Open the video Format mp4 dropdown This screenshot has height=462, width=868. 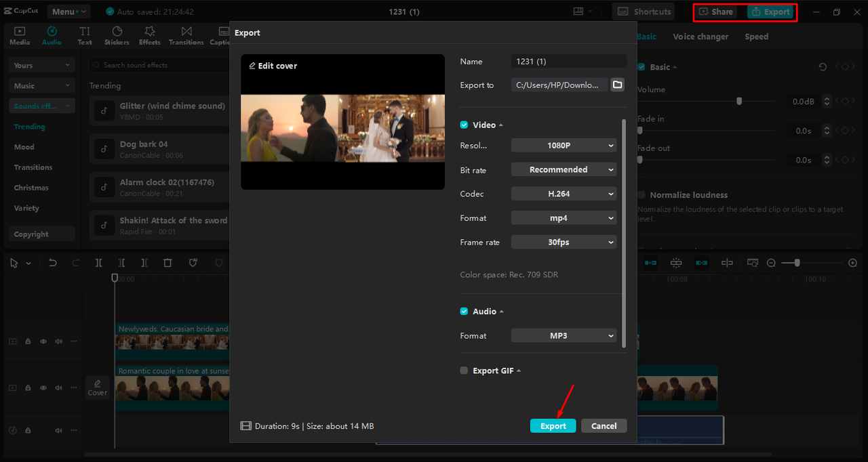[x=564, y=218]
